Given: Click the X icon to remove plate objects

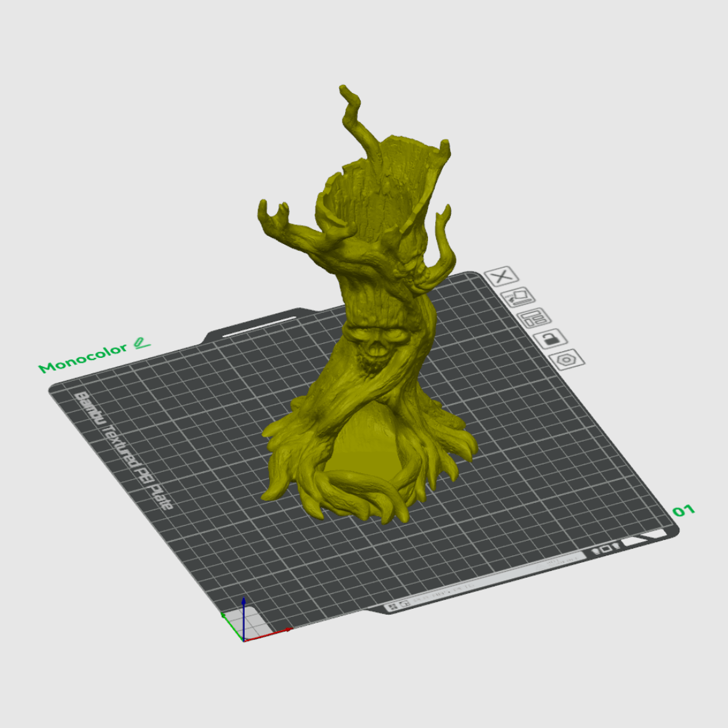Looking at the screenshot, I should 501,276.
